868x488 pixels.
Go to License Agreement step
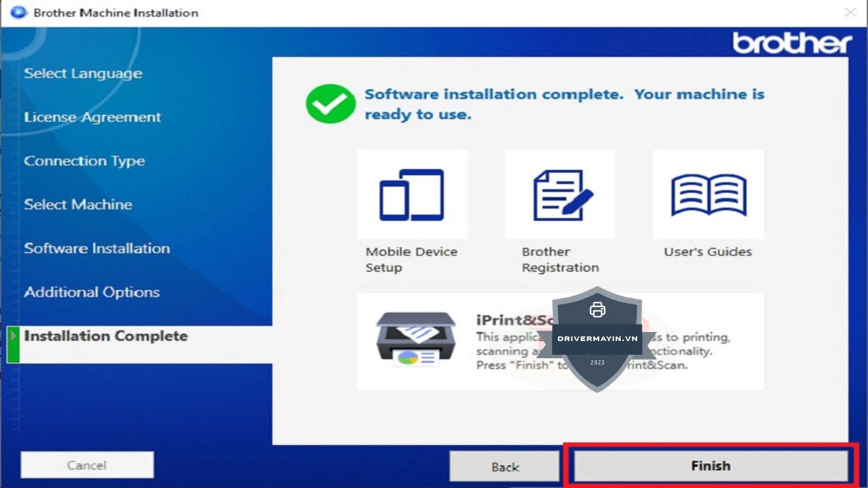[x=92, y=117]
